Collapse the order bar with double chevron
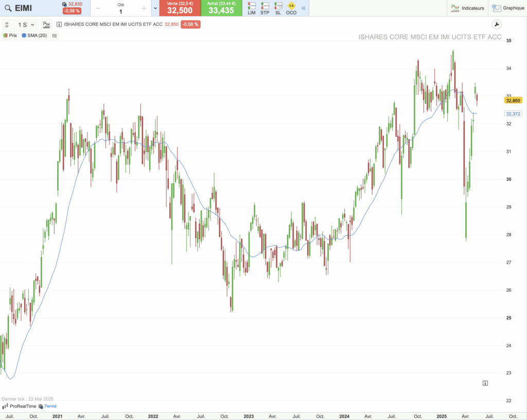The height and width of the screenshot is (420, 527). (x=304, y=8)
